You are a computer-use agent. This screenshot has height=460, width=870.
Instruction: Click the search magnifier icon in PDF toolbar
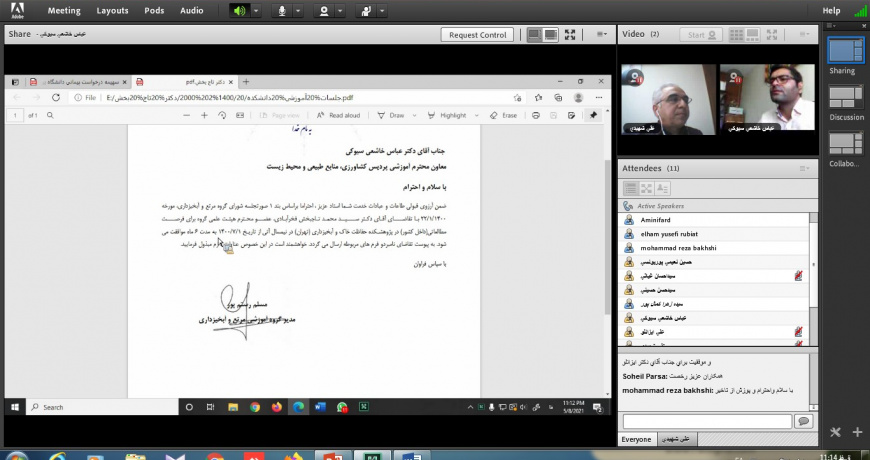click(x=50, y=115)
